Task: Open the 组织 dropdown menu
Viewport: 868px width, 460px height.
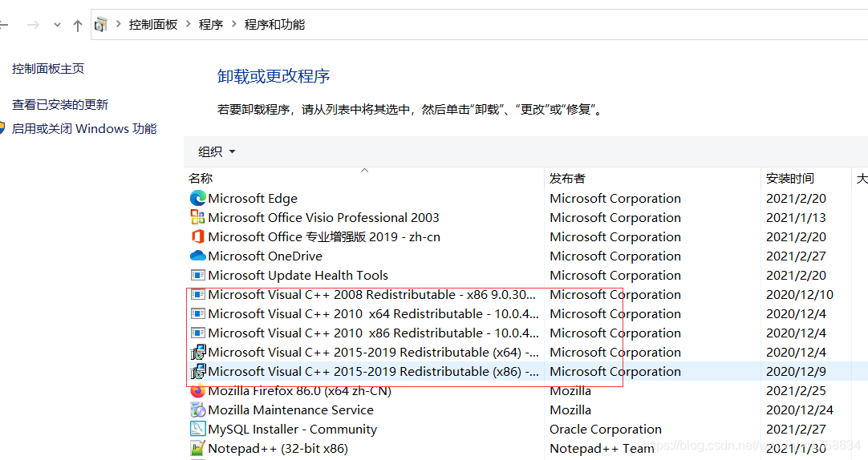Action: 217,151
